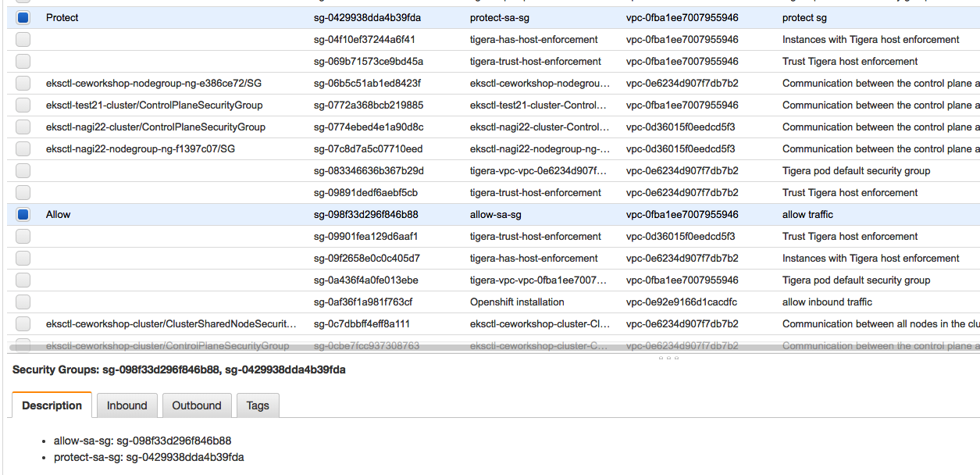Viewport: 980px width, 475px height.
Task: Switch to the Inbound tab
Action: tap(127, 405)
